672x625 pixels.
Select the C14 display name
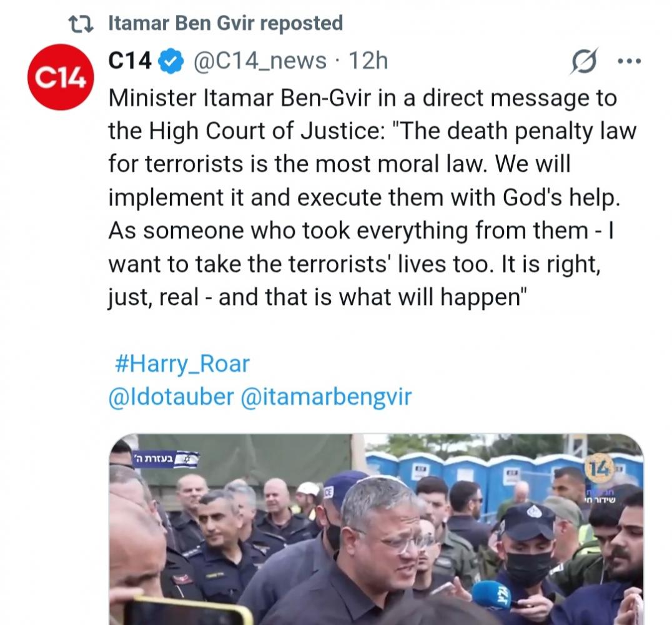pos(130,61)
